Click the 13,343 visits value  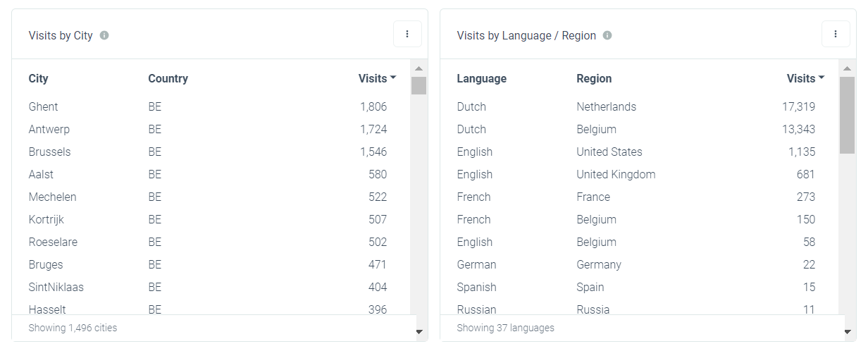tap(798, 129)
